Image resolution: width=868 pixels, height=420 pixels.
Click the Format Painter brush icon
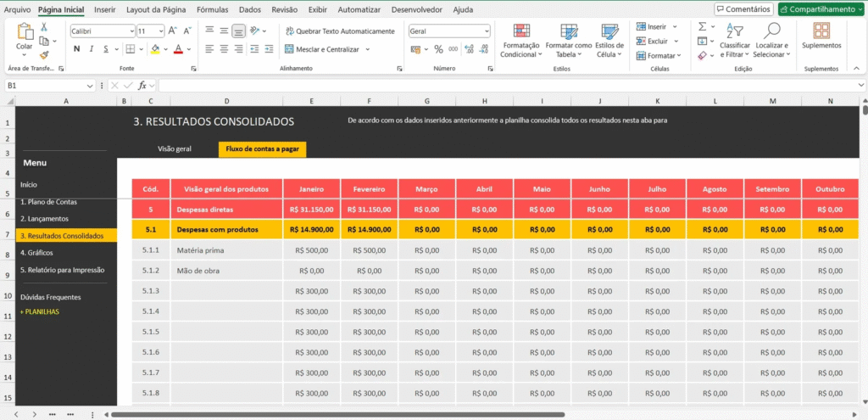pyautogui.click(x=44, y=55)
